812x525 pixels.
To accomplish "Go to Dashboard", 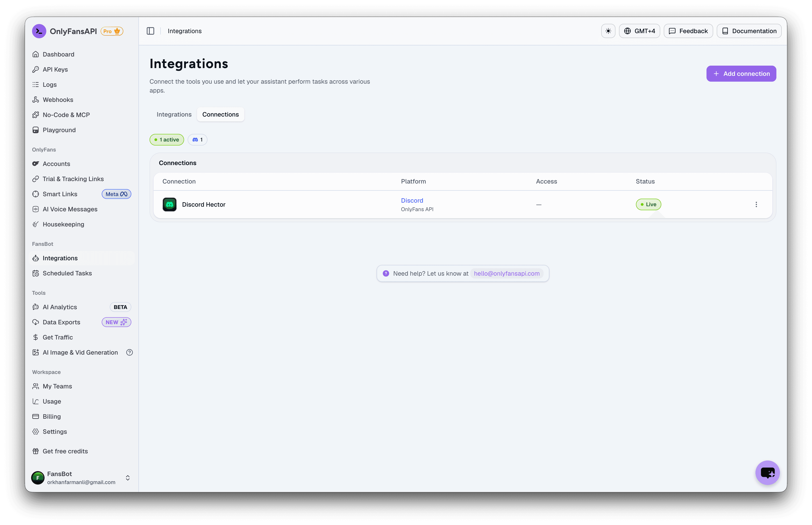I will (58, 54).
